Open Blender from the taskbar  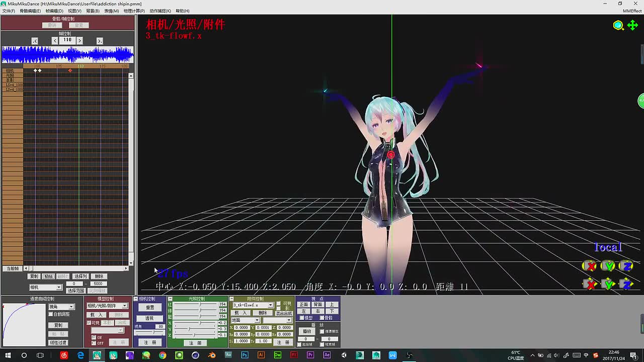212,355
